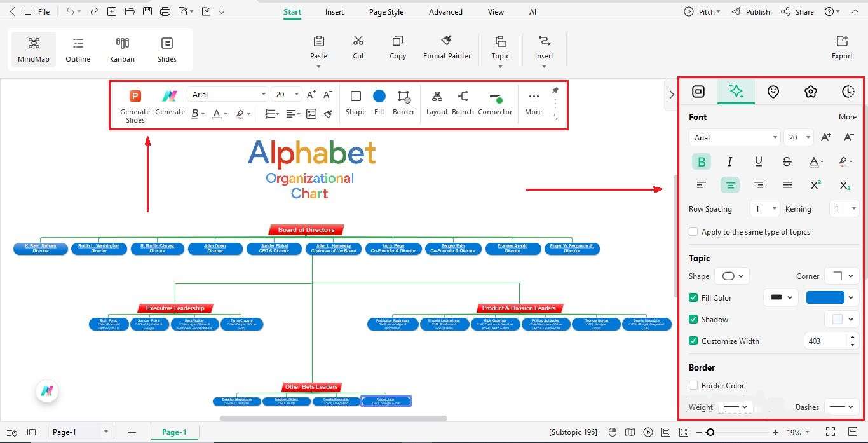This screenshot has height=443, width=868.
Task: Toggle center alignment in Font panel
Action: (730, 185)
